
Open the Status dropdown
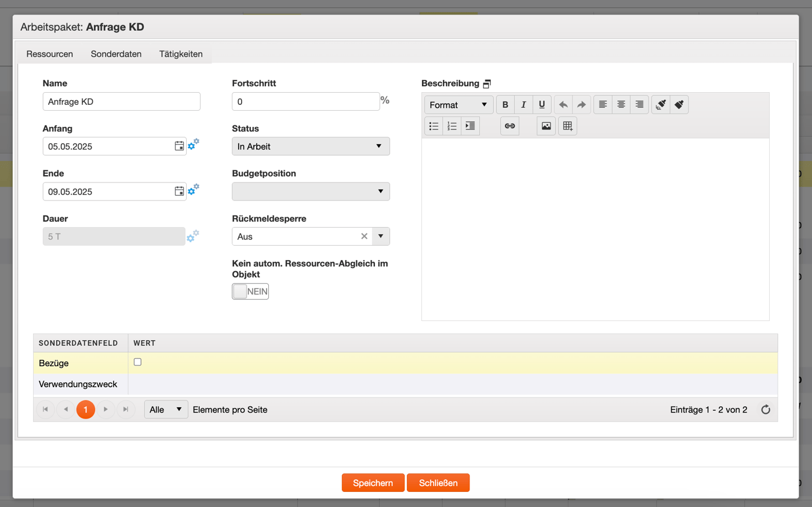pos(311,146)
